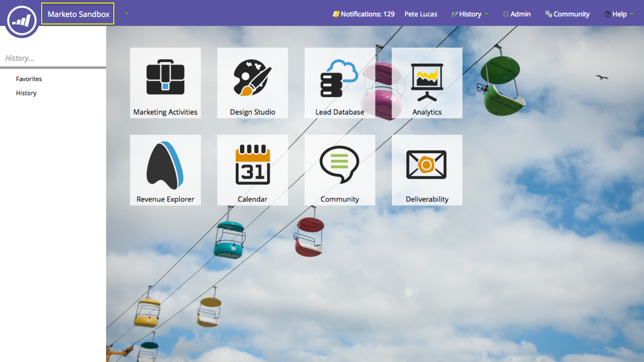Open Community in the top navigation bar
644x362 pixels.
571,14
